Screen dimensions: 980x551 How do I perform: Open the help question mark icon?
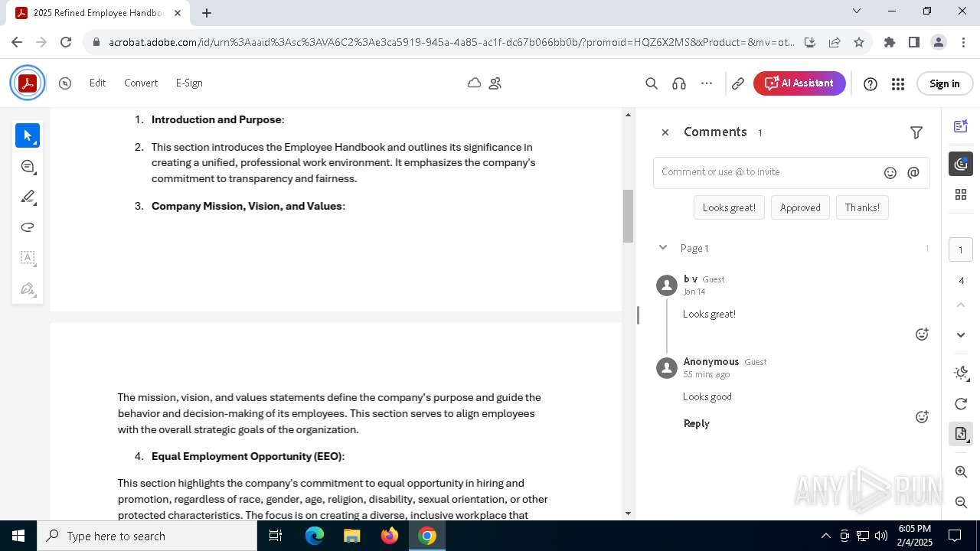point(871,84)
